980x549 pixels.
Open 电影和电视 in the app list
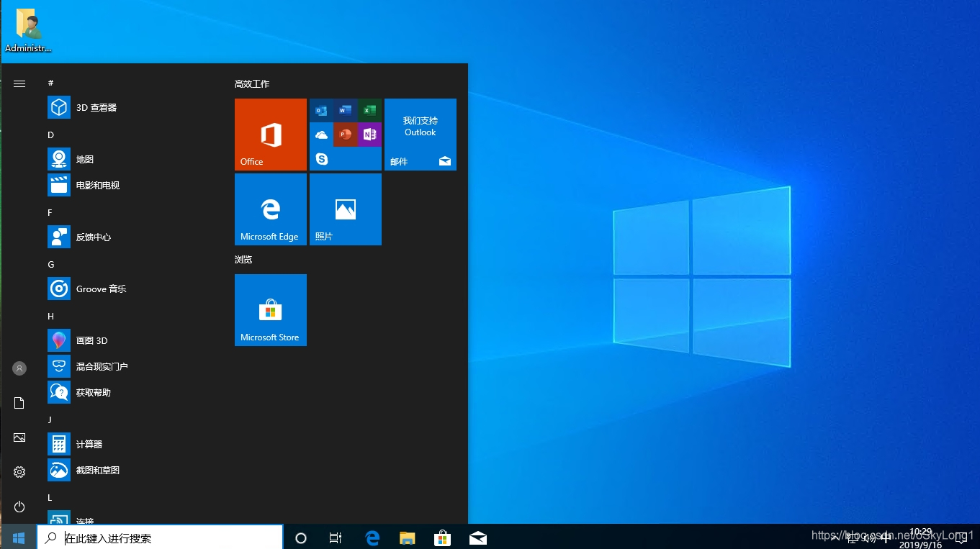(132, 185)
